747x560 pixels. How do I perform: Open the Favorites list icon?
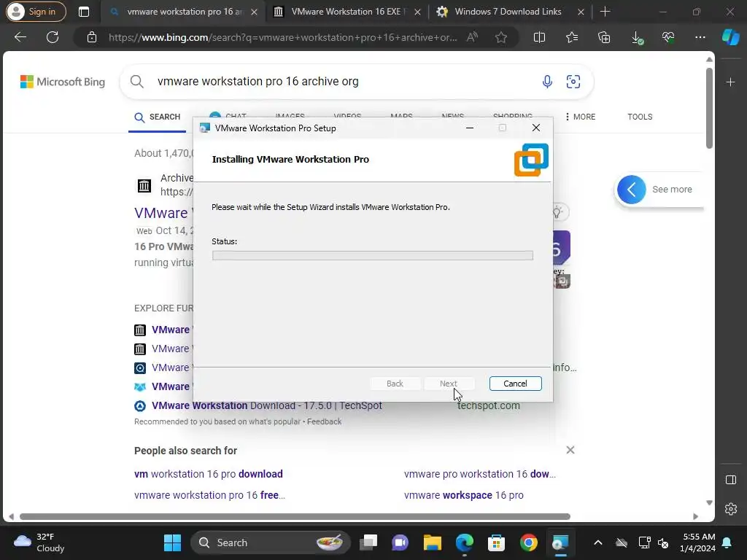tap(572, 37)
